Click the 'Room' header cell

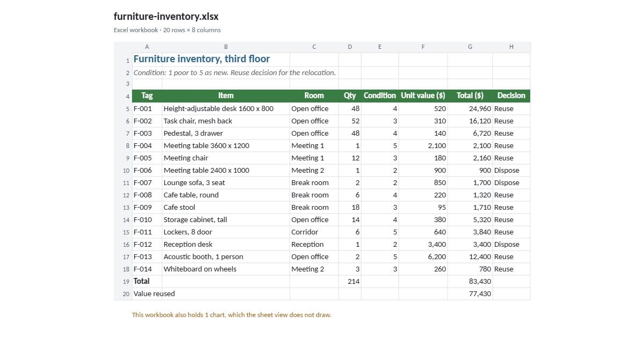[x=314, y=95]
